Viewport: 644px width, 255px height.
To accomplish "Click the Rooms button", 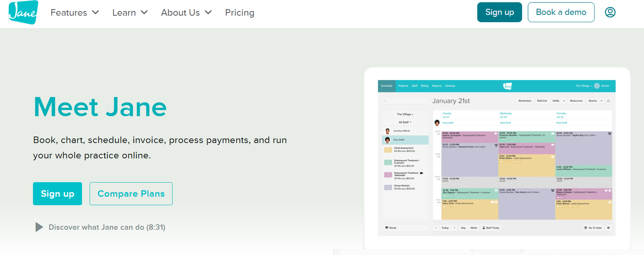I will pos(593,101).
